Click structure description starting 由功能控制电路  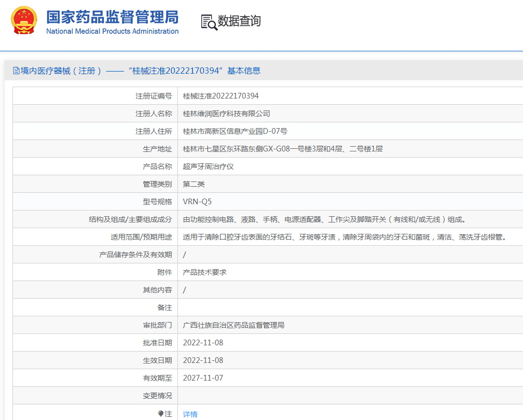(x=325, y=219)
